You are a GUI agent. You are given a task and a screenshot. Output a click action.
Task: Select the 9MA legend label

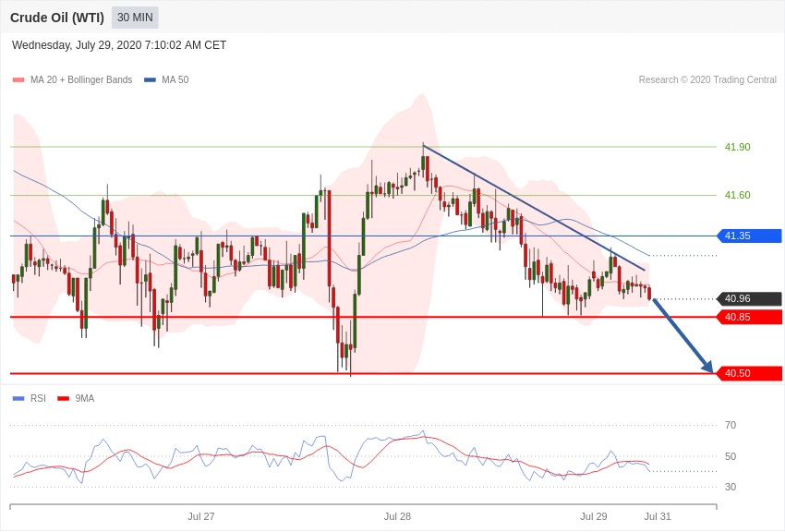click(x=85, y=398)
